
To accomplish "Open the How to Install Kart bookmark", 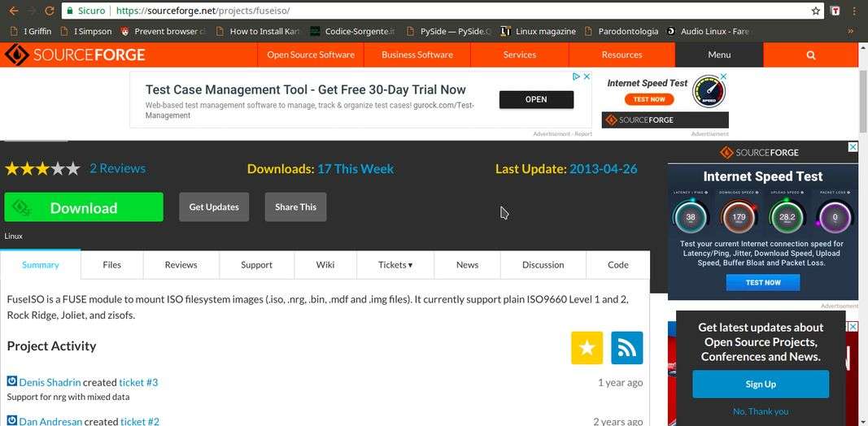I will (x=258, y=32).
